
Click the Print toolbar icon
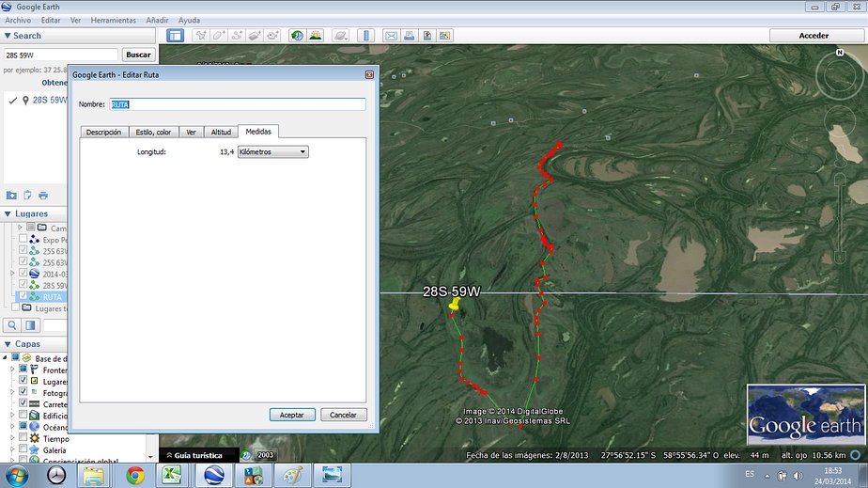[409, 36]
